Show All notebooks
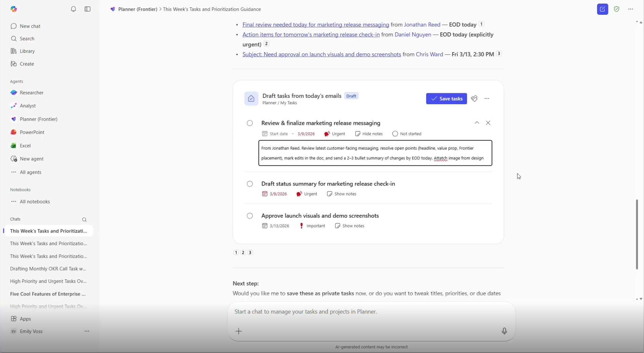 [x=30, y=202]
